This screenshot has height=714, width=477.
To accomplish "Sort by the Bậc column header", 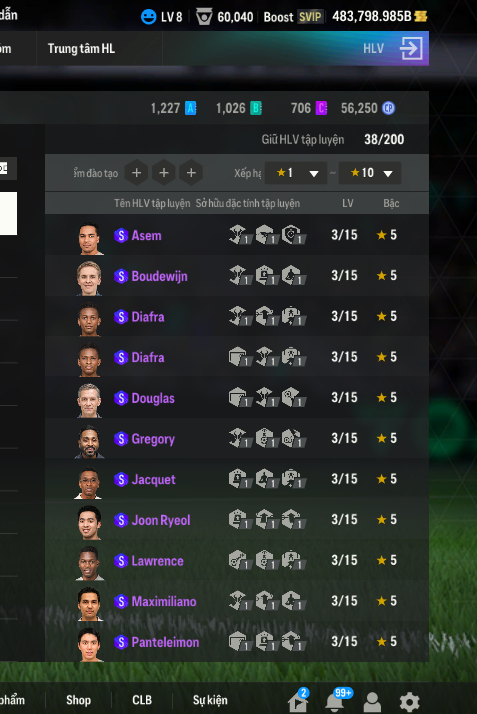I will [x=391, y=203].
